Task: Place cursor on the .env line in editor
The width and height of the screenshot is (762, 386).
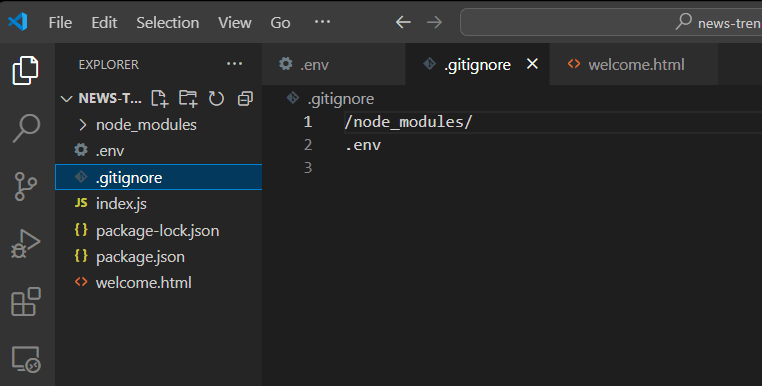Action: coord(363,145)
